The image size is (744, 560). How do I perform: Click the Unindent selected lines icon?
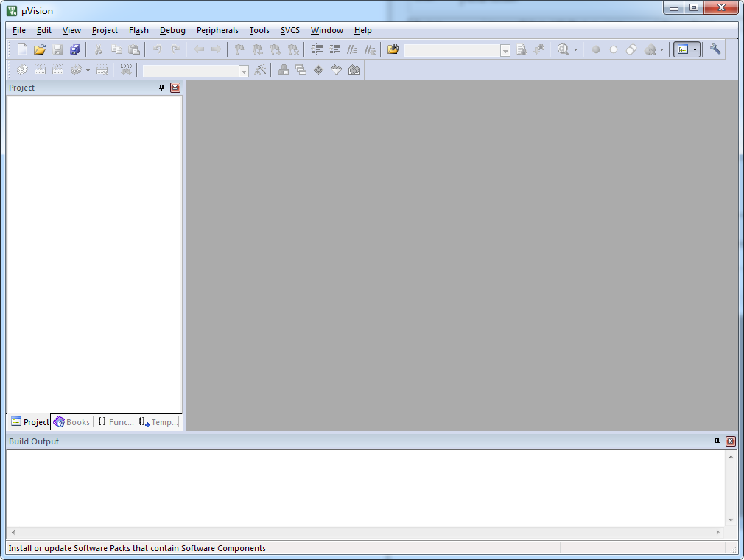334,49
